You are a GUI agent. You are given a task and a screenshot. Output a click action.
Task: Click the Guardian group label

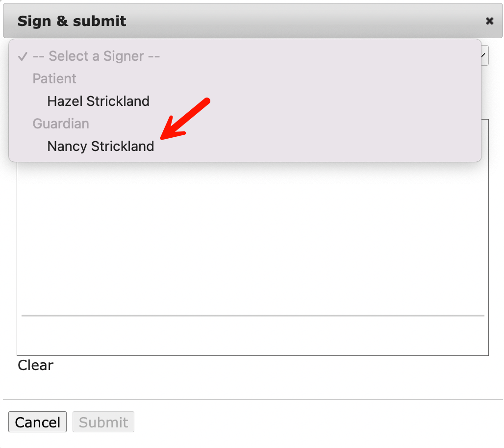[x=61, y=124]
